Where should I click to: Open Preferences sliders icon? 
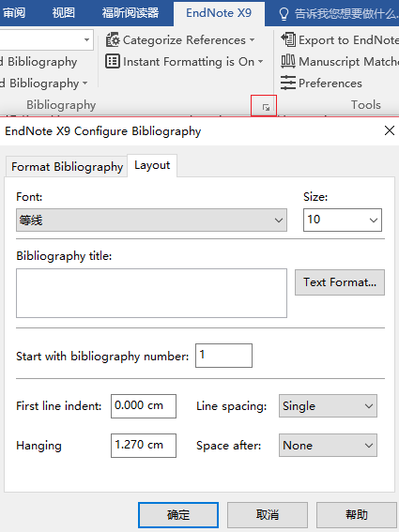[x=288, y=84]
